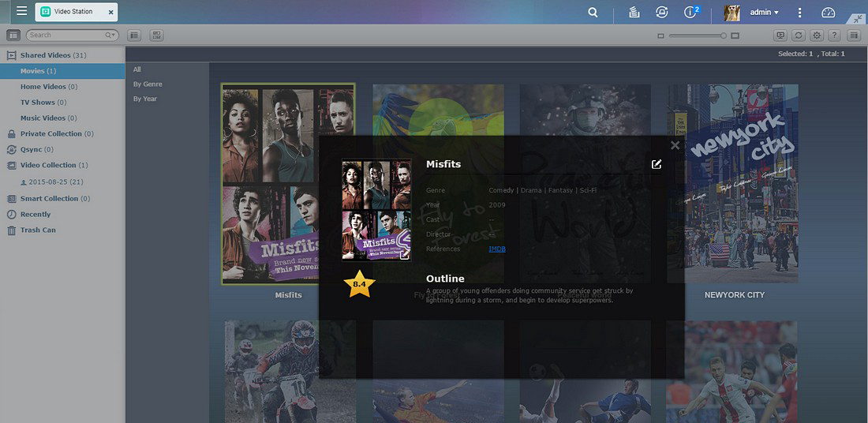Edit Misfits video information

tap(657, 164)
